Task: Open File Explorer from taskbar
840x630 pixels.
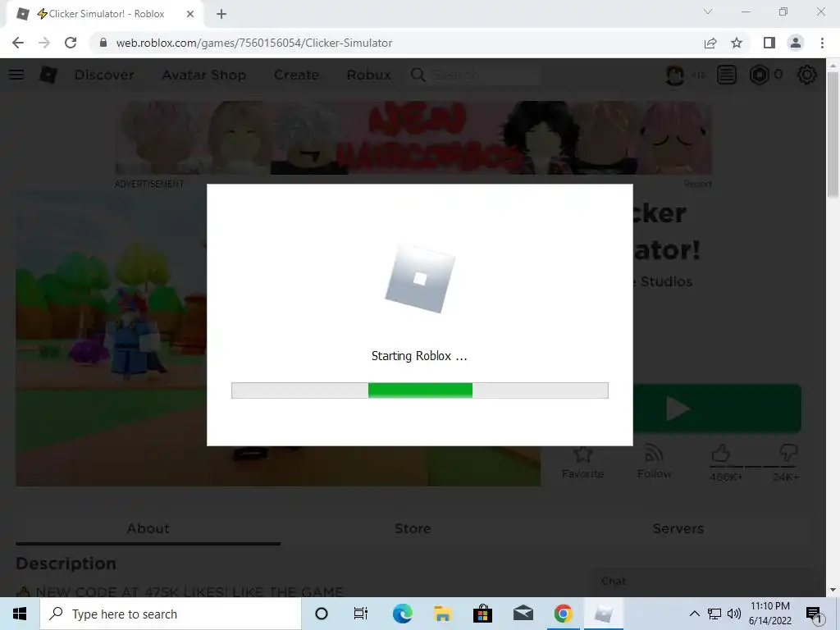Action: [x=442, y=614]
